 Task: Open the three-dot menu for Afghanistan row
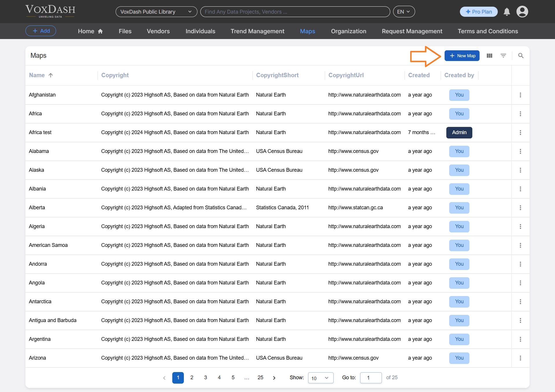coord(520,95)
